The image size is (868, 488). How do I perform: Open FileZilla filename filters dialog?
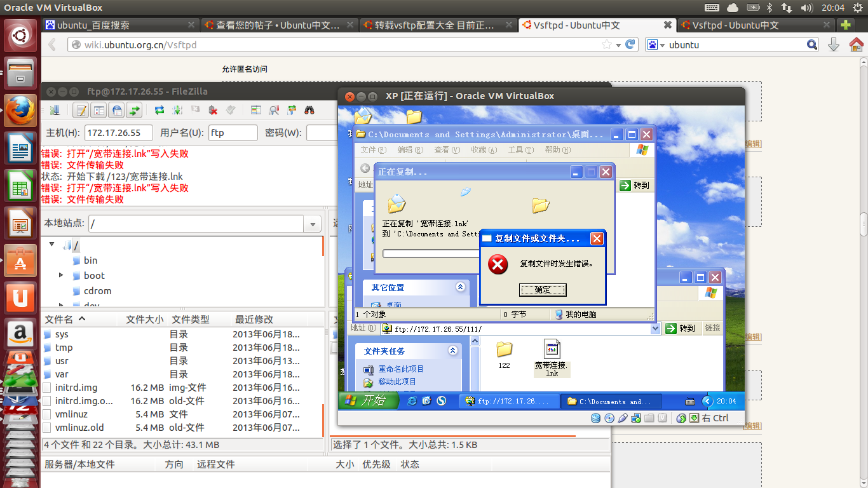(x=255, y=110)
